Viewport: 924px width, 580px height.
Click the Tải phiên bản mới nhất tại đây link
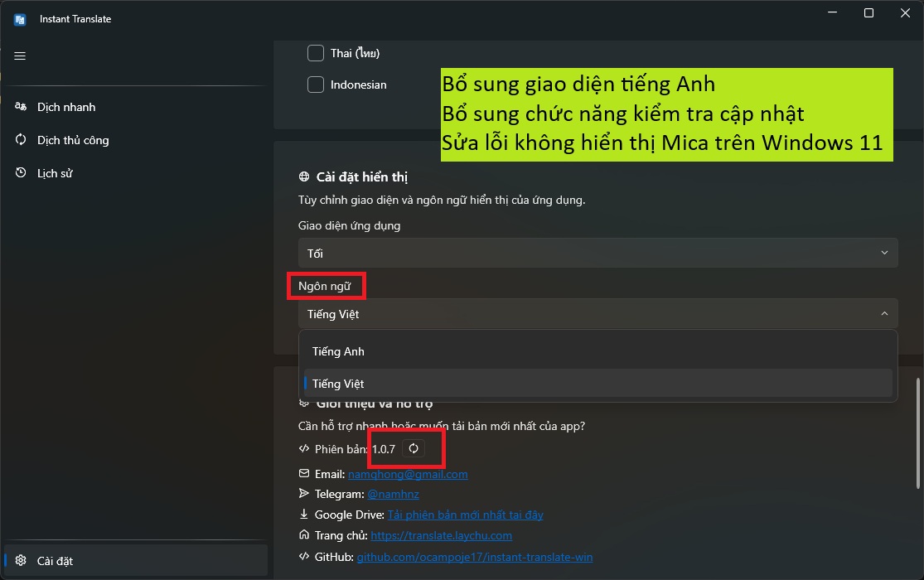(466, 515)
